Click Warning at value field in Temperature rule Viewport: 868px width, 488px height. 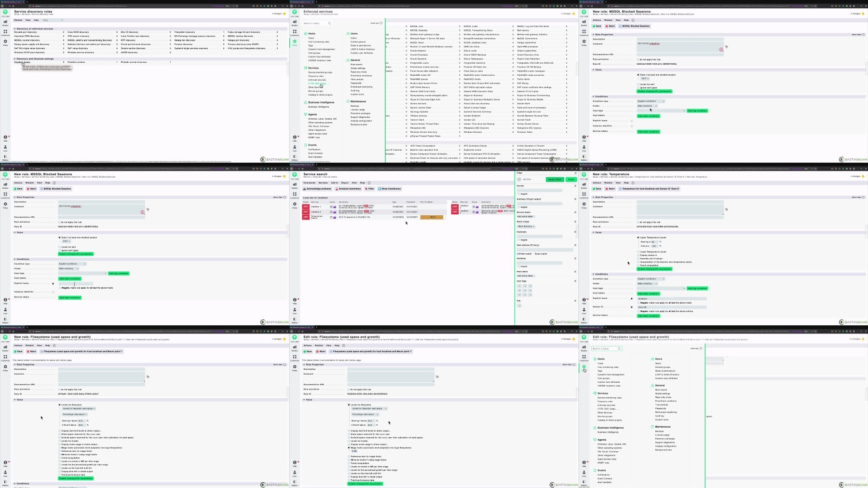pos(654,242)
